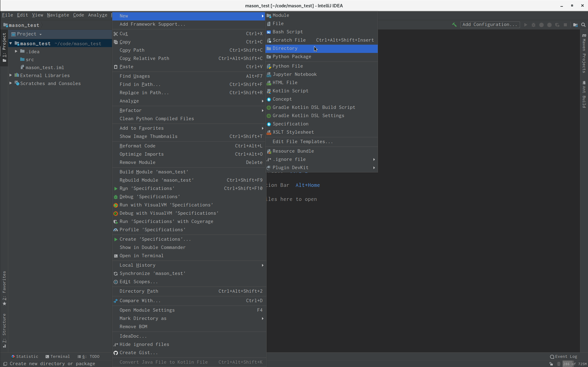Screen dimensions: 588x367
Task: Choose Directory in New submenu
Action: click(321, 49)
